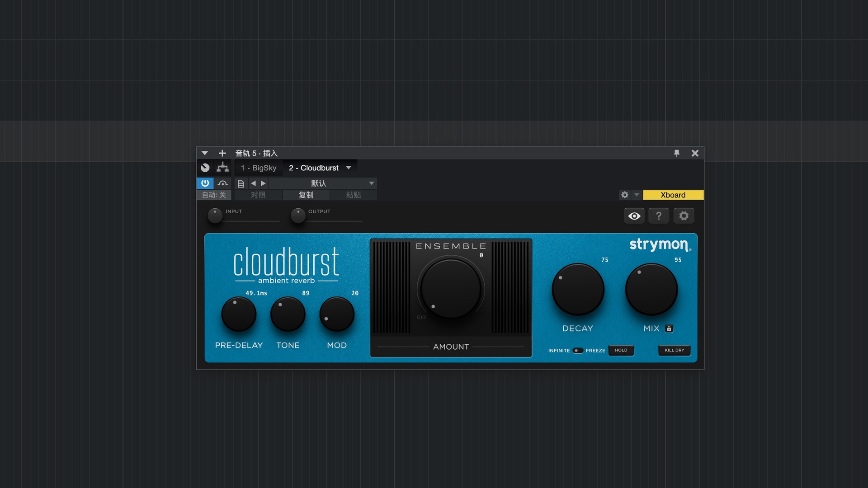Go to next preset arrow
This screenshot has width=868, height=488.
263,183
